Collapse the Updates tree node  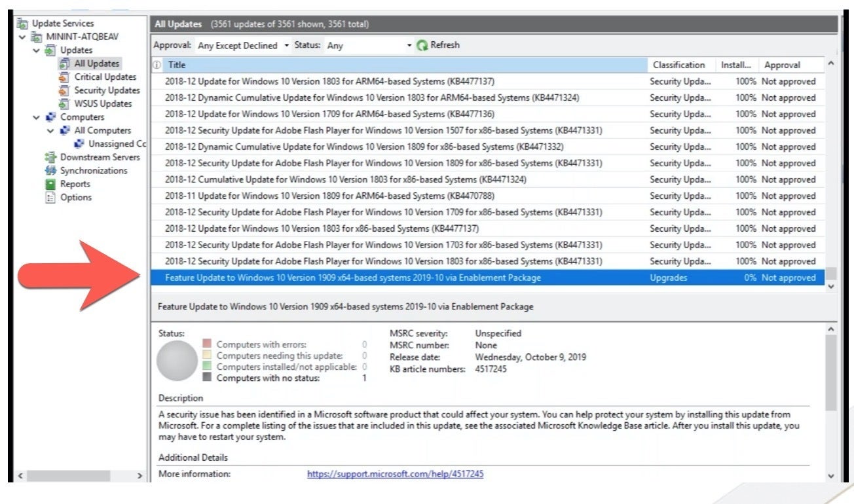coord(37,50)
